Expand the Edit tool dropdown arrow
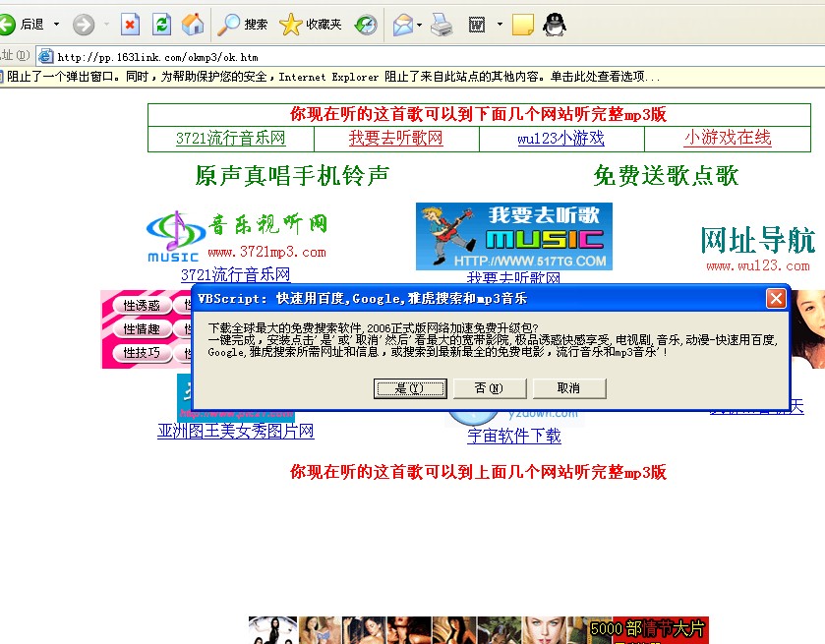 (500, 25)
